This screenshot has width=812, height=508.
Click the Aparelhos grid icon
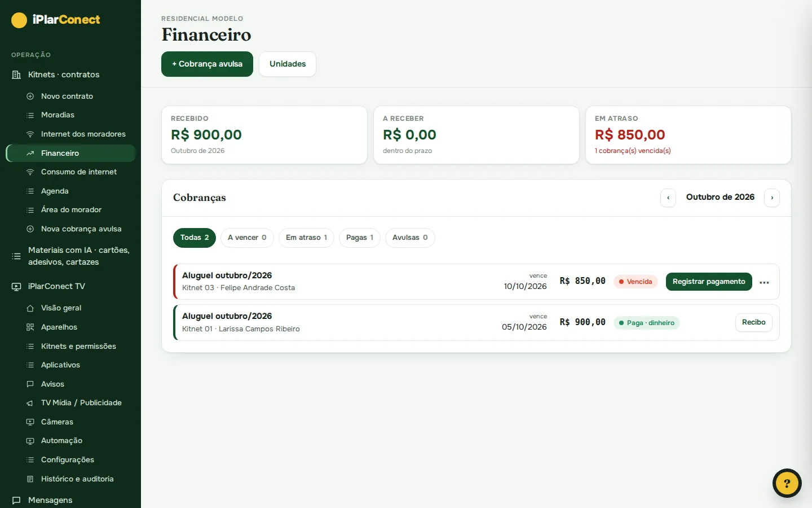30,327
